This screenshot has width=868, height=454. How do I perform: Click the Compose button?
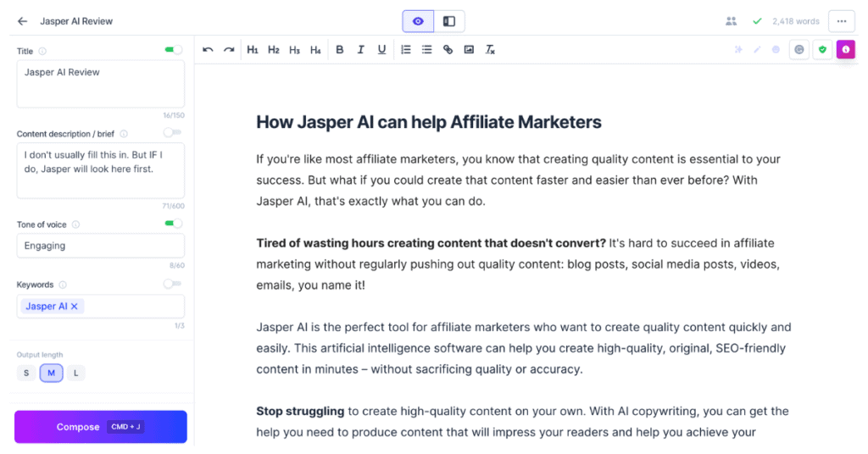pos(101,427)
